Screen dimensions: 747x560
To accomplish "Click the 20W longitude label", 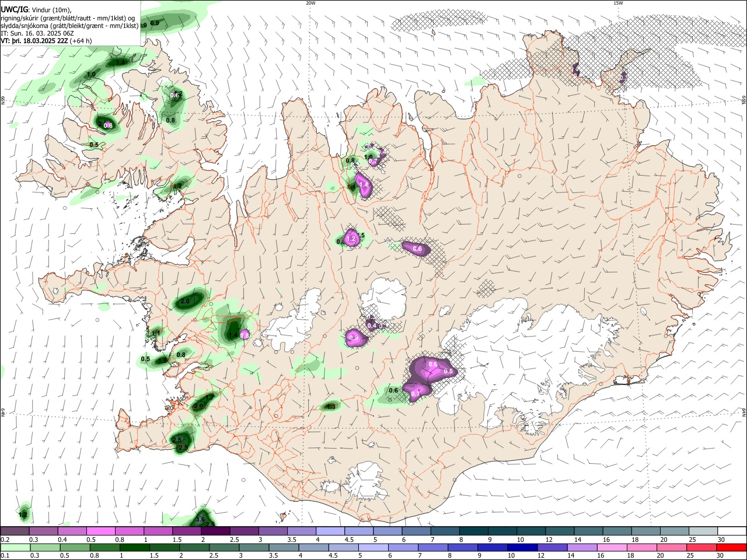I will click(310, 3).
